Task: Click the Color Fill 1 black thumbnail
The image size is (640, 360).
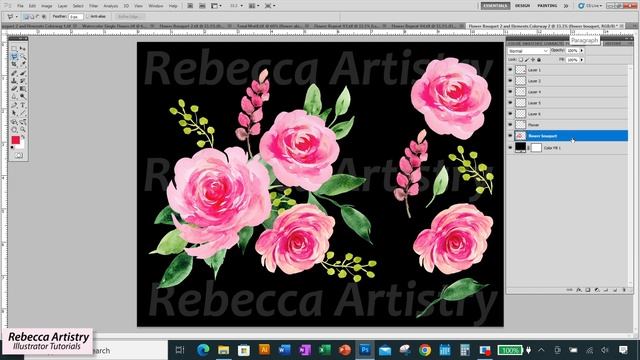Action: pyautogui.click(x=520, y=147)
